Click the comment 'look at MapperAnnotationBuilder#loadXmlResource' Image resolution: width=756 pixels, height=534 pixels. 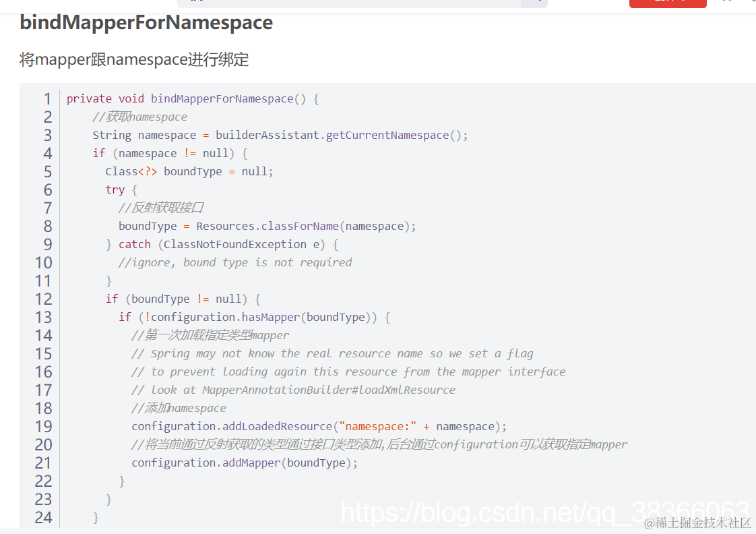click(x=294, y=390)
